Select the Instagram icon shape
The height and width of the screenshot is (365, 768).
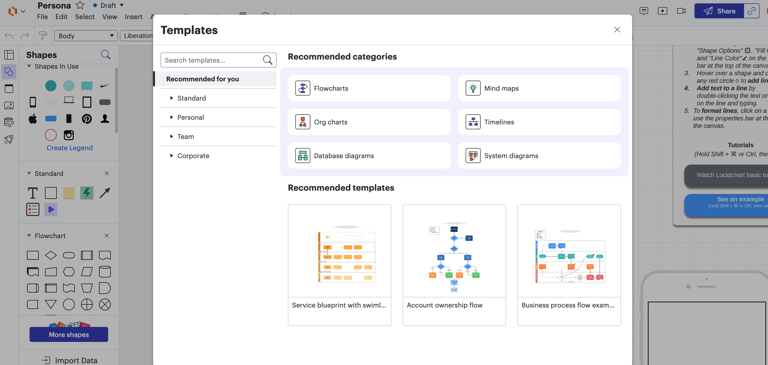click(x=69, y=135)
